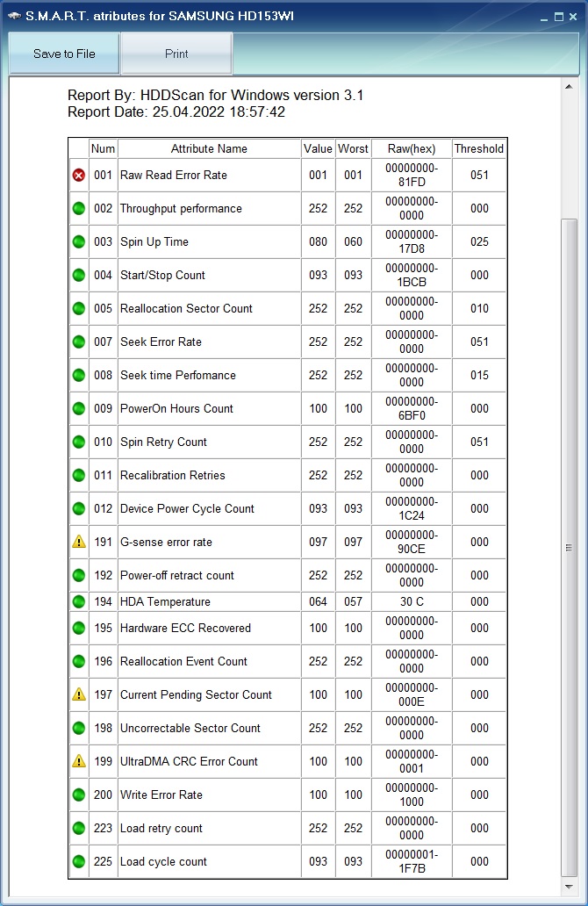Click green status icon for HDA Temperature
The height and width of the screenshot is (906, 588).
point(79,601)
